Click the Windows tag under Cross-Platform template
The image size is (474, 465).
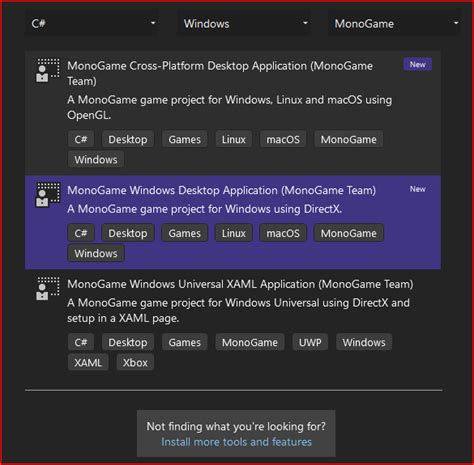pyautogui.click(x=96, y=159)
